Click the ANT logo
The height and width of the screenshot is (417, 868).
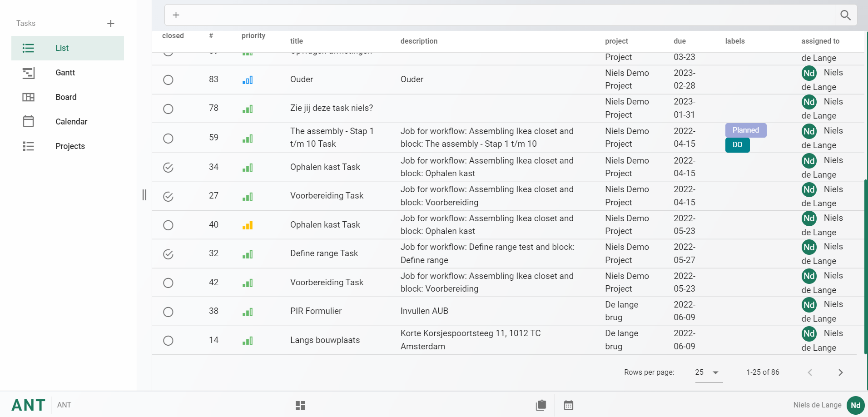tap(28, 405)
